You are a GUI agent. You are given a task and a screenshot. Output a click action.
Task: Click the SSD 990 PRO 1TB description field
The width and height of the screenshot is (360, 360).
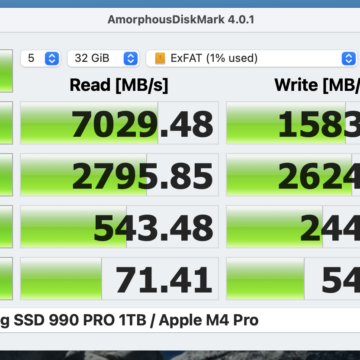click(180, 320)
